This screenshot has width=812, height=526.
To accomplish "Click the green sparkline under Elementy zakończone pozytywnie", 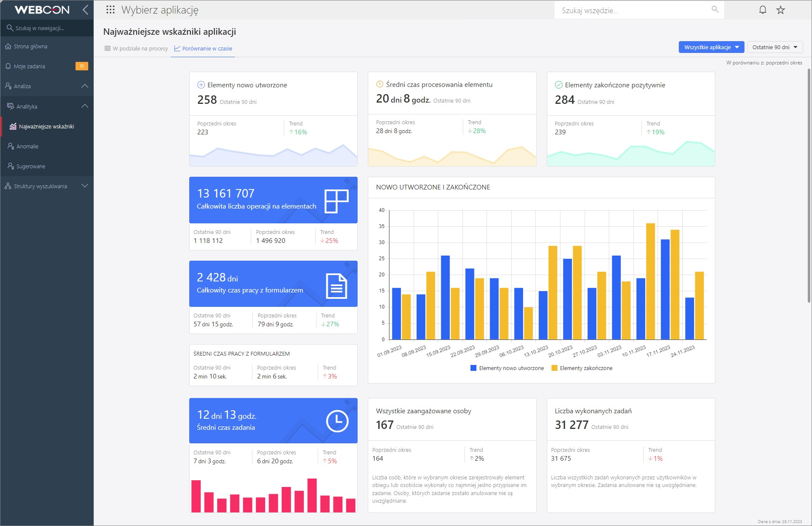I will (631, 154).
